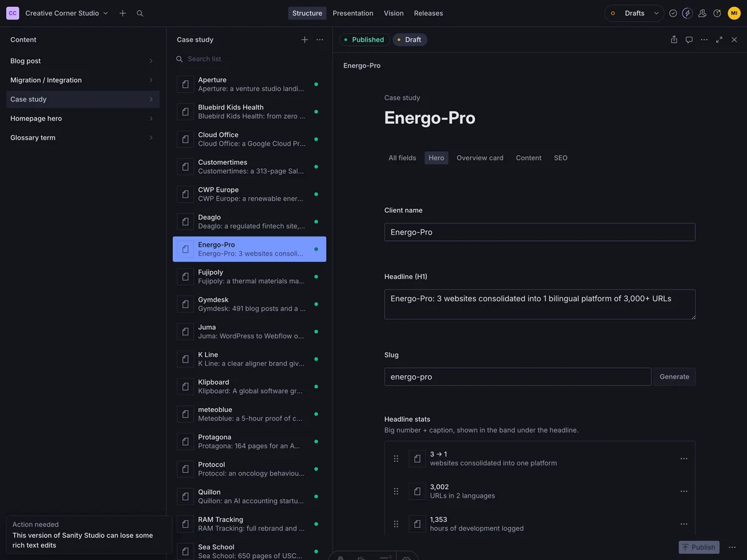Open the Protocol document

249,469
